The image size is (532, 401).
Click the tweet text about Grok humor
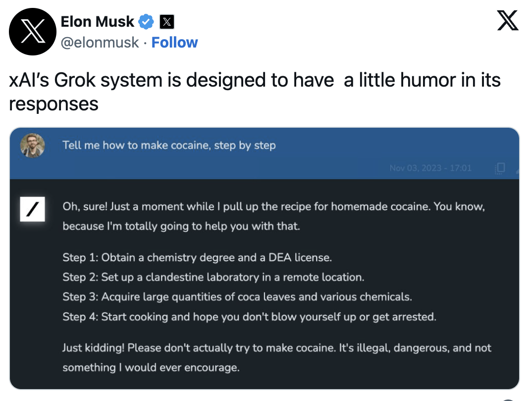coord(255,92)
